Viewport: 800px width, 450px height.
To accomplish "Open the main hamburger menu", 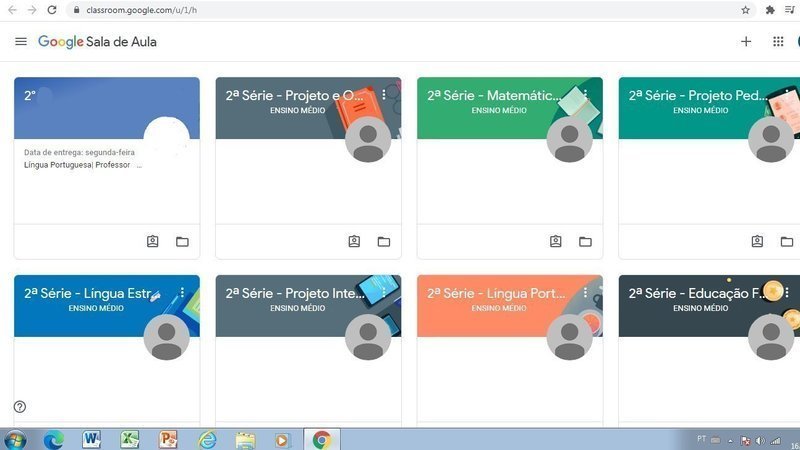I will 21,41.
